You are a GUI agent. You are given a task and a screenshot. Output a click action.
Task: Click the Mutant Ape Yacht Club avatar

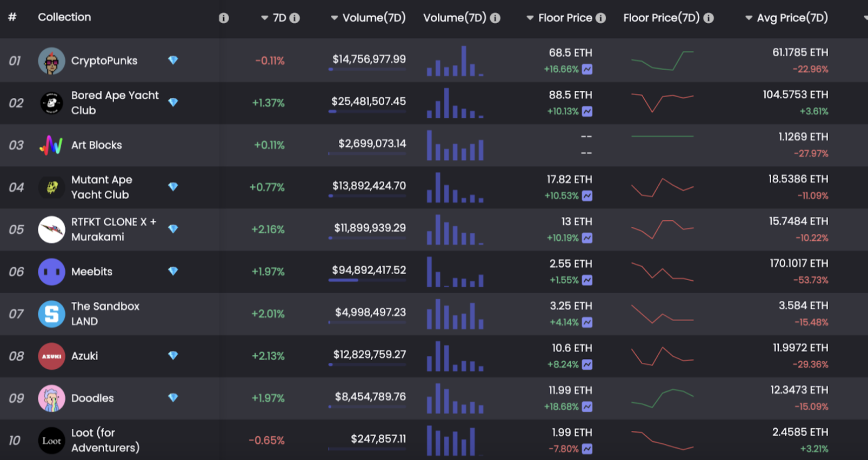click(51, 187)
